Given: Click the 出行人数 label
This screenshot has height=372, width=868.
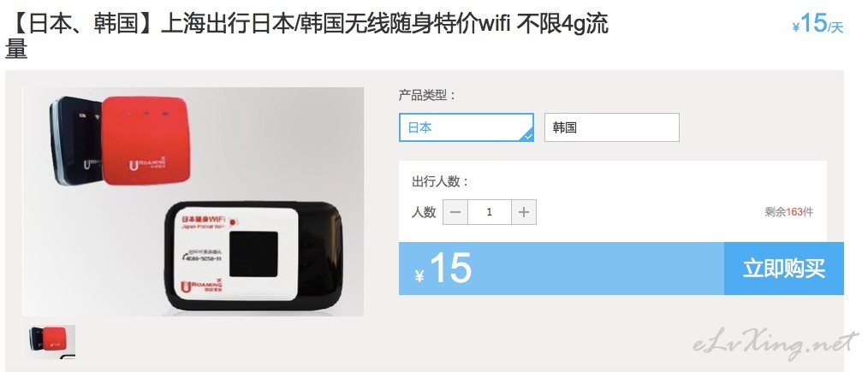Looking at the screenshot, I should click(441, 182).
